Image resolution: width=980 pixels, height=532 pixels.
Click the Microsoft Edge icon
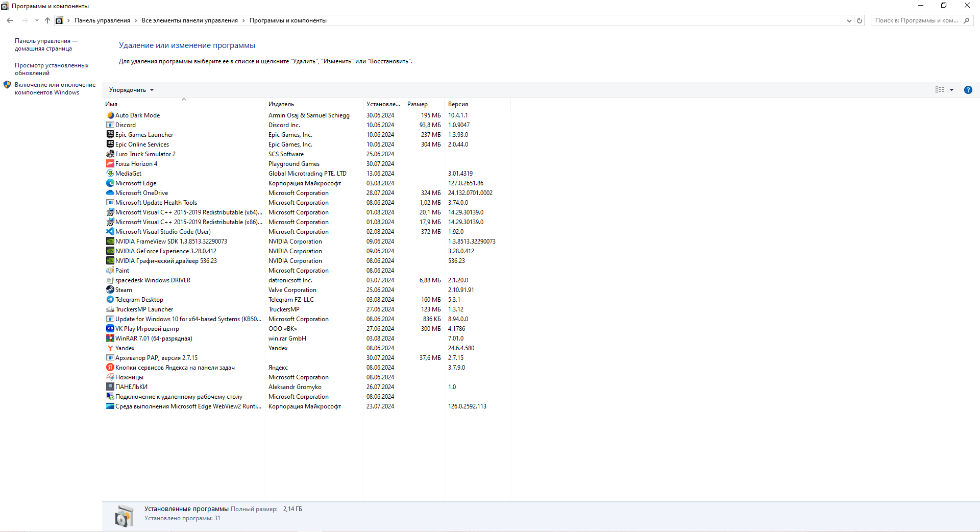110,183
